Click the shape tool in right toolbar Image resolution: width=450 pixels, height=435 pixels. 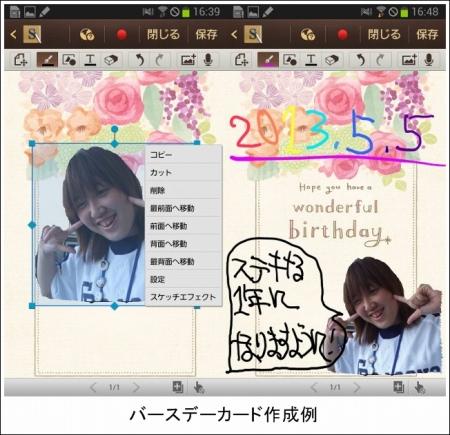point(290,60)
